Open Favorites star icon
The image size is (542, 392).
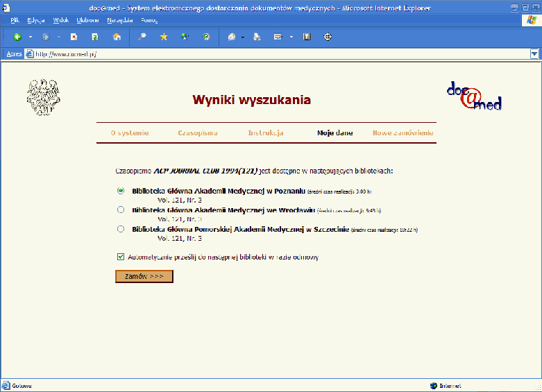coord(164,37)
